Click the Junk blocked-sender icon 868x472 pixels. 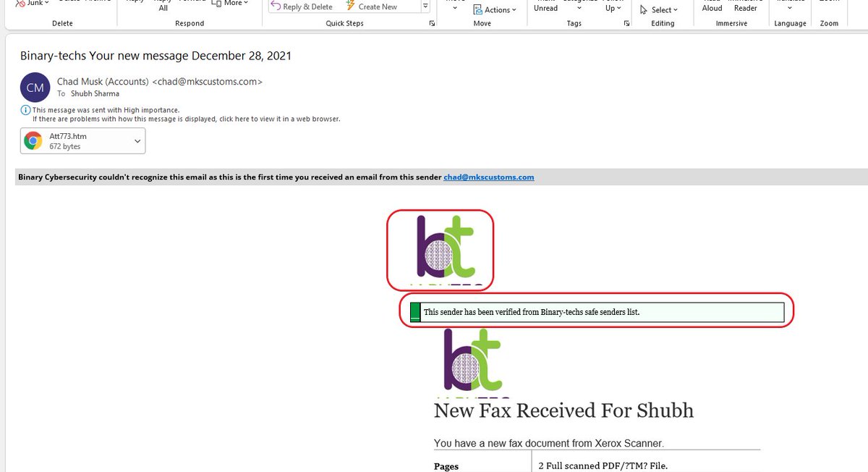click(20, 4)
